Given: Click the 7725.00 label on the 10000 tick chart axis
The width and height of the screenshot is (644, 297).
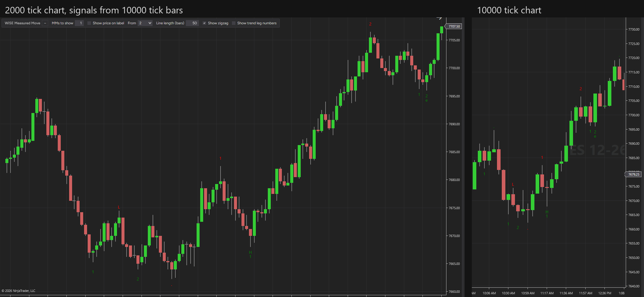Looking at the screenshot, I should 634,43.
